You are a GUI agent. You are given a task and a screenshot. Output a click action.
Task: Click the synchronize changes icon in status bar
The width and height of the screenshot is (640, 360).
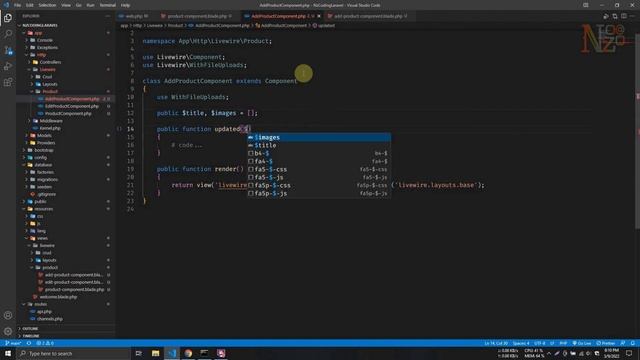click(29, 343)
